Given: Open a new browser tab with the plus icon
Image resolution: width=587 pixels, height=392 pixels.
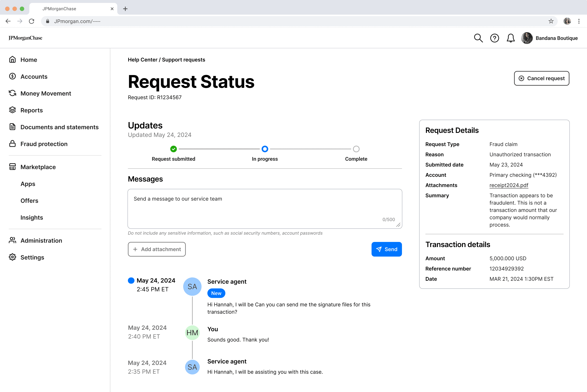Looking at the screenshot, I should click(x=125, y=9).
